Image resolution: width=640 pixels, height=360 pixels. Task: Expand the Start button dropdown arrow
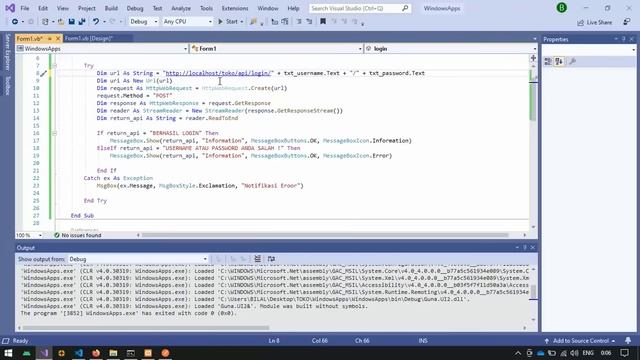click(x=242, y=22)
